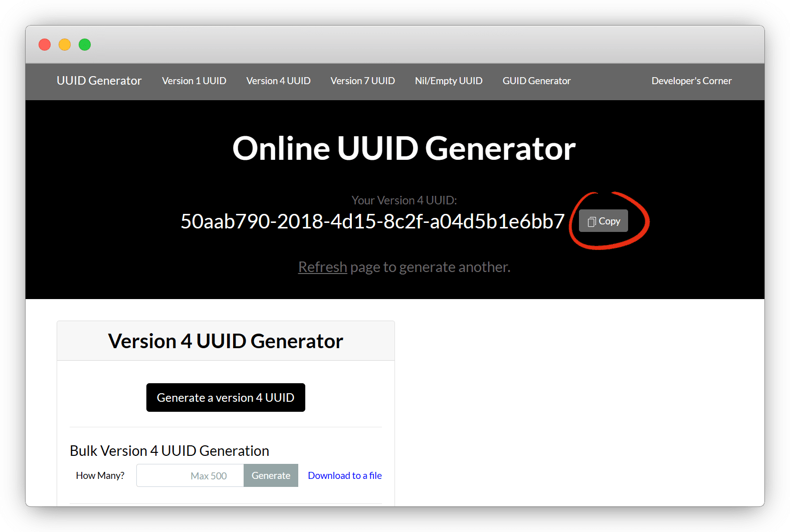Click the green maximize window button
Image resolution: width=790 pixels, height=532 pixels.
pyautogui.click(x=85, y=45)
